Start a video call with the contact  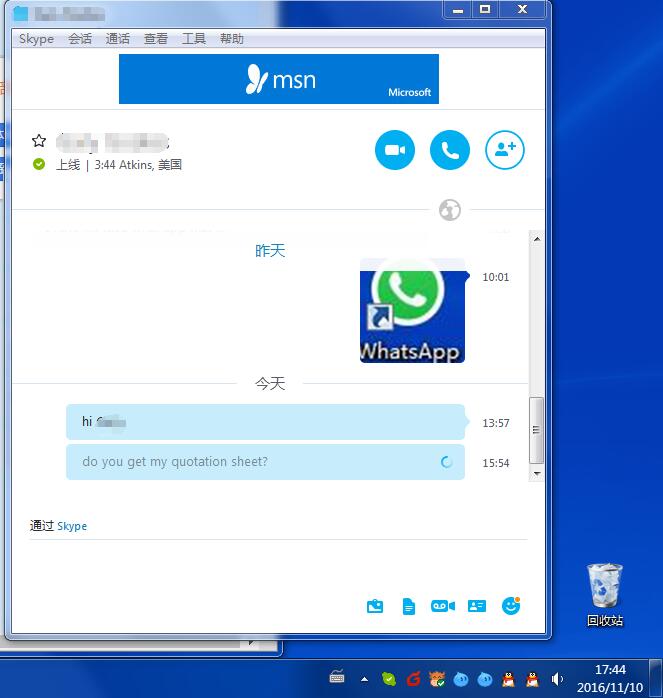pos(395,150)
